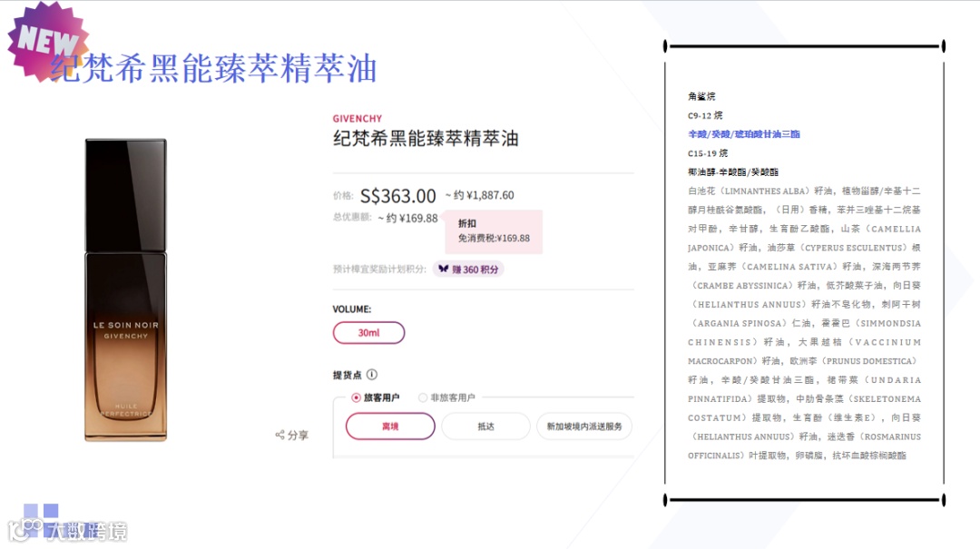Click the 纪梵希黑能臻萃精萃油 product title

click(x=426, y=138)
